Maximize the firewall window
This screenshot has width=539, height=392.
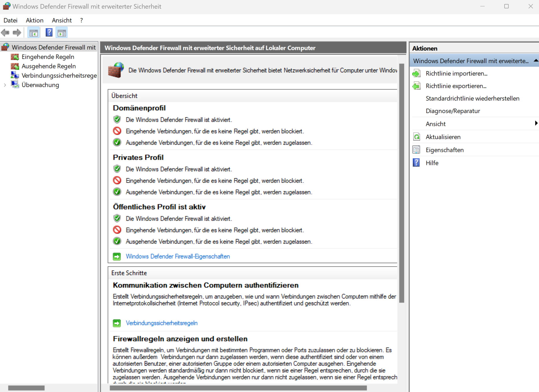[506, 6]
